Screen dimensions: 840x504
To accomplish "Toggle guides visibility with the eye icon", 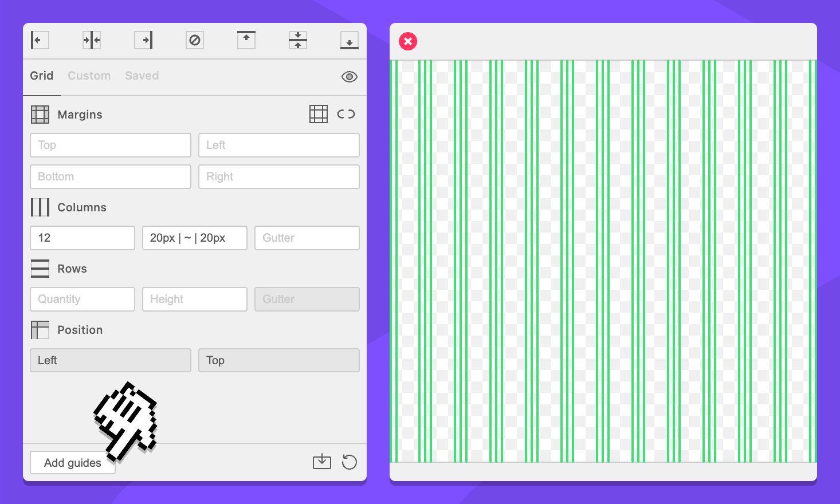I will click(350, 77).
